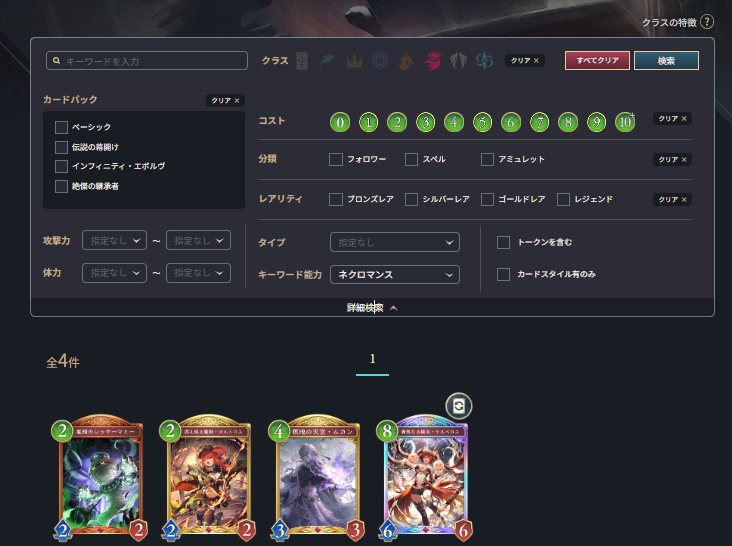Click the 検索 search button
This screenshot has height=546, width=732.
(666, 61)
